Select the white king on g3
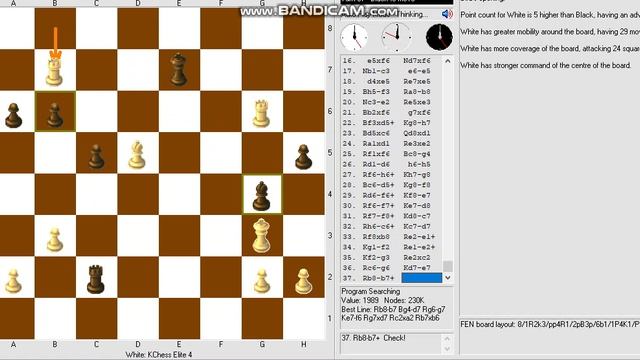Image resolution: width=640 pixels, height=360 pixels. point(261,236)
